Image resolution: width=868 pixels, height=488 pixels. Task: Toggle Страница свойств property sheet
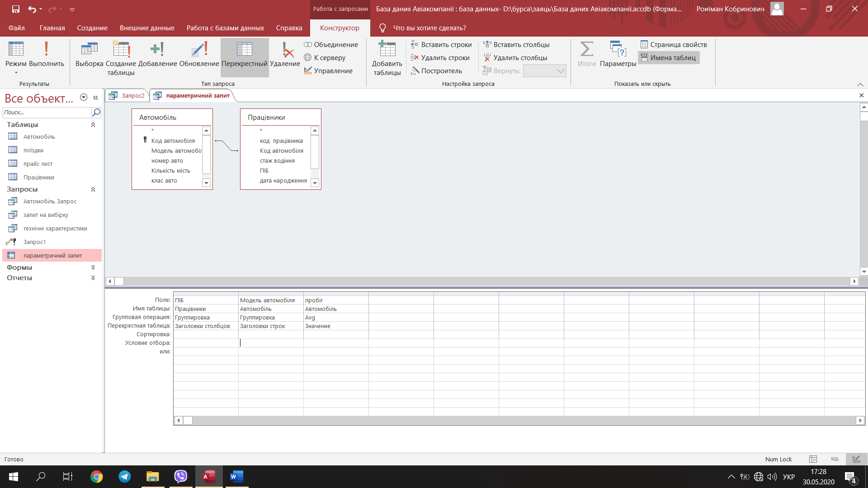pos(674,45)
